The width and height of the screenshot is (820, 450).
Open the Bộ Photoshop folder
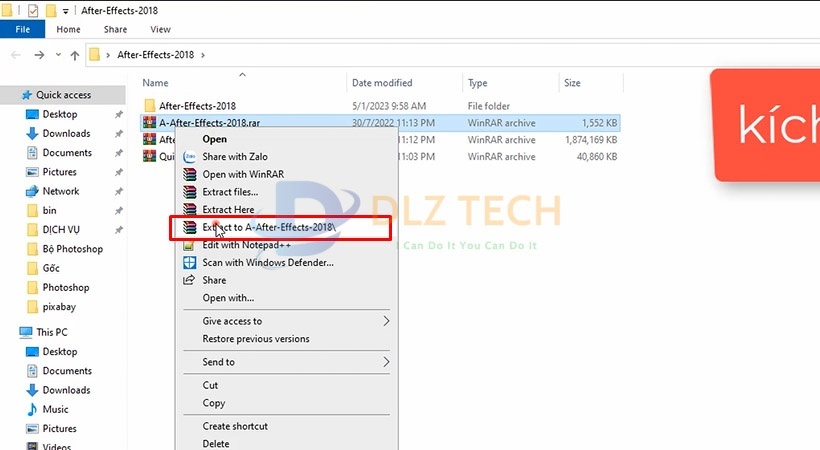pyautogui.click(x=73, y=249)
